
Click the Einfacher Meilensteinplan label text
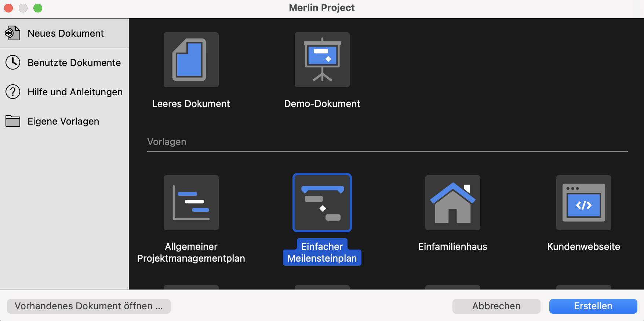(322, 252)
